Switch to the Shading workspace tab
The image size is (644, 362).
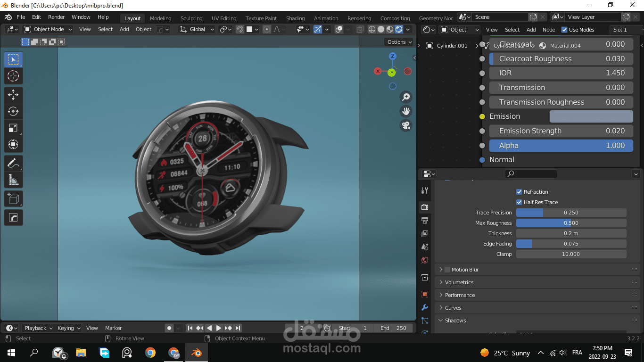point(296,18)
